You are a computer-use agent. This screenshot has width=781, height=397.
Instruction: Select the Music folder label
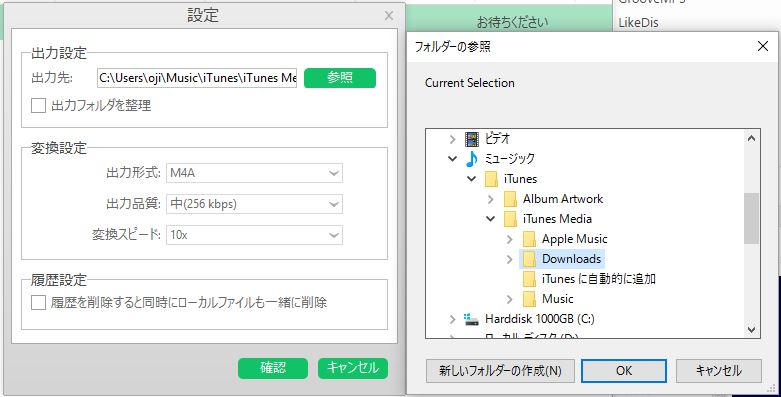click(558, 299)
